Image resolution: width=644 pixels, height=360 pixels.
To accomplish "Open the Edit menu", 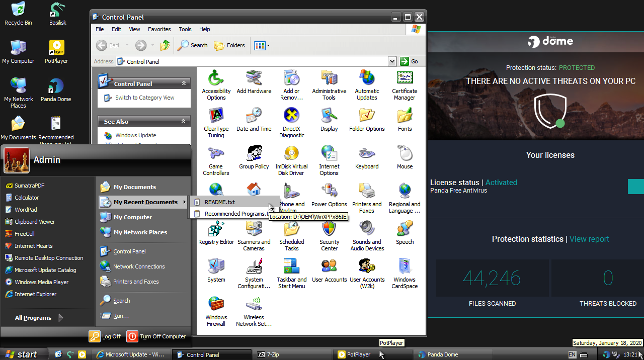I will (116, 29).
